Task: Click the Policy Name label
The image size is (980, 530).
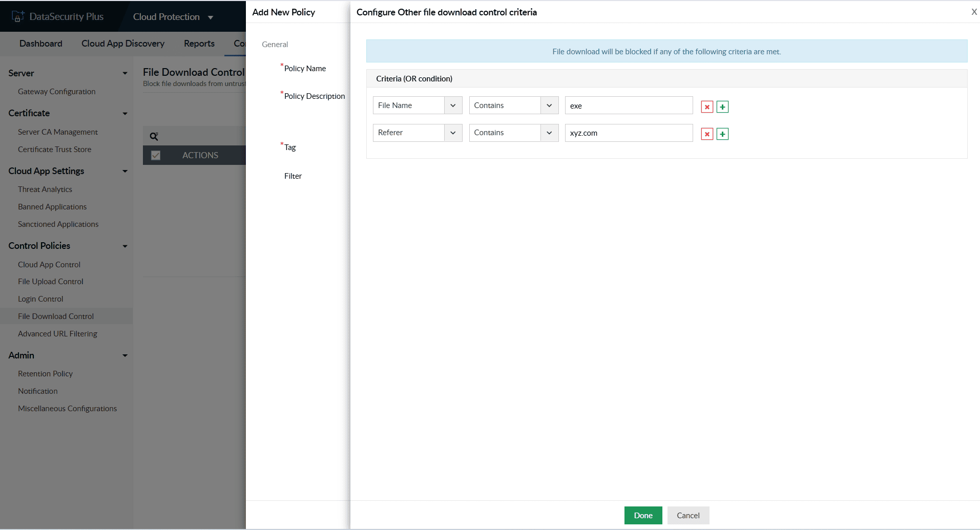Action: point(305,69)
